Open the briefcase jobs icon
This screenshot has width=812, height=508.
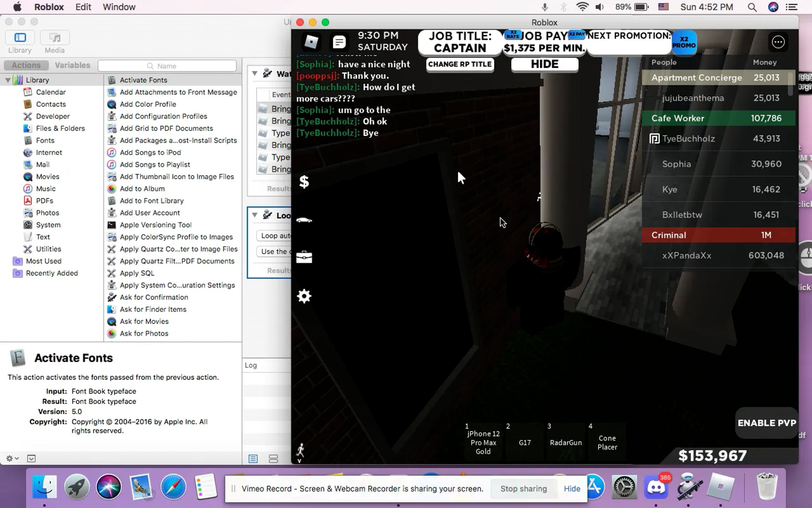(304, 257)
